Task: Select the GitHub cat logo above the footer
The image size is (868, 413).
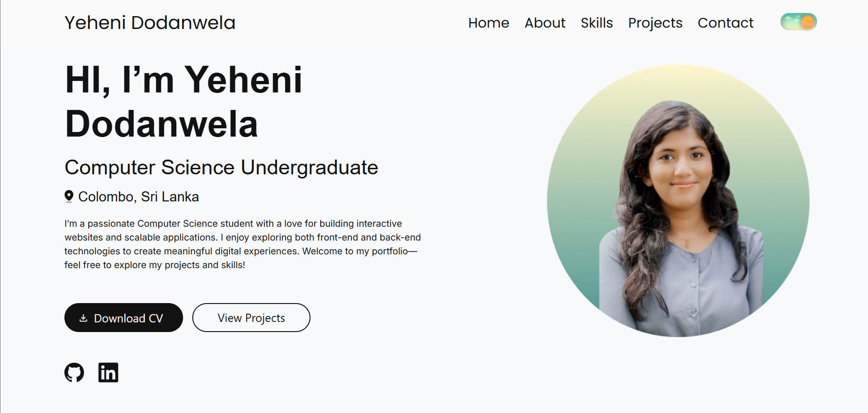Action: click(75, 373)
